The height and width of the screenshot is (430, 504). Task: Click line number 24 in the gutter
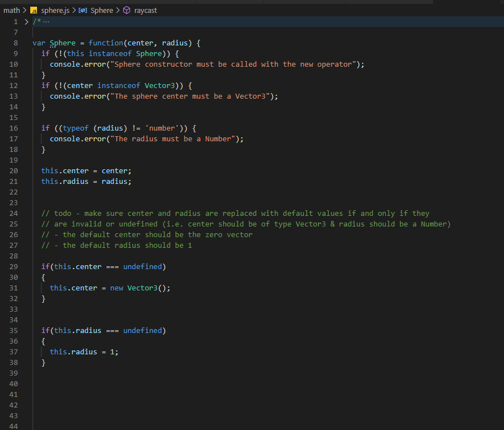pyautogui.click(x=13, y=214)
